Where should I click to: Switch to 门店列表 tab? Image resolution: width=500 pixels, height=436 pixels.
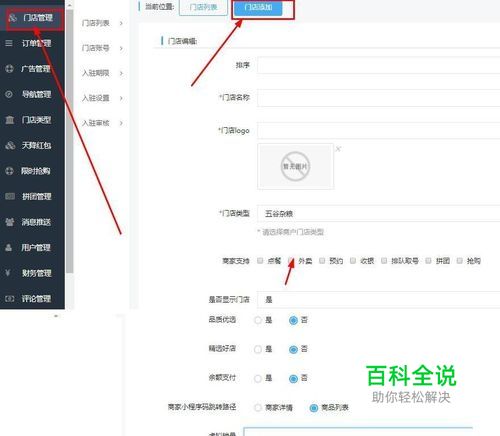point(203,7)
